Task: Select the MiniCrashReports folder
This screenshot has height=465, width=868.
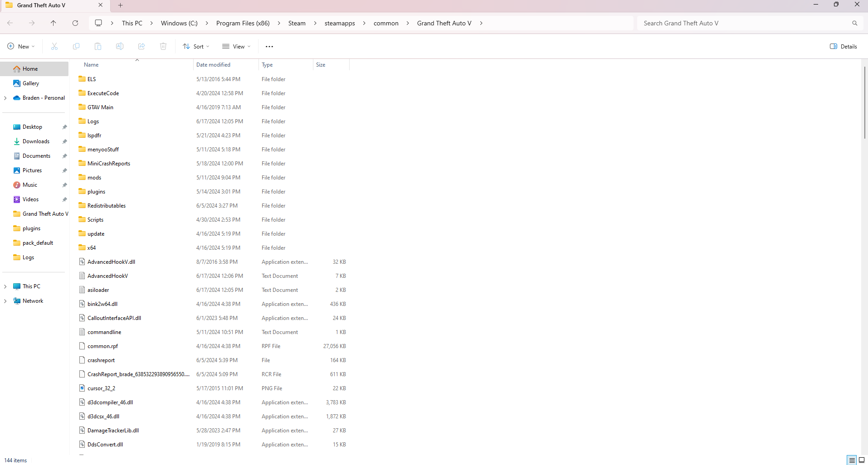Action: point(109,163)
